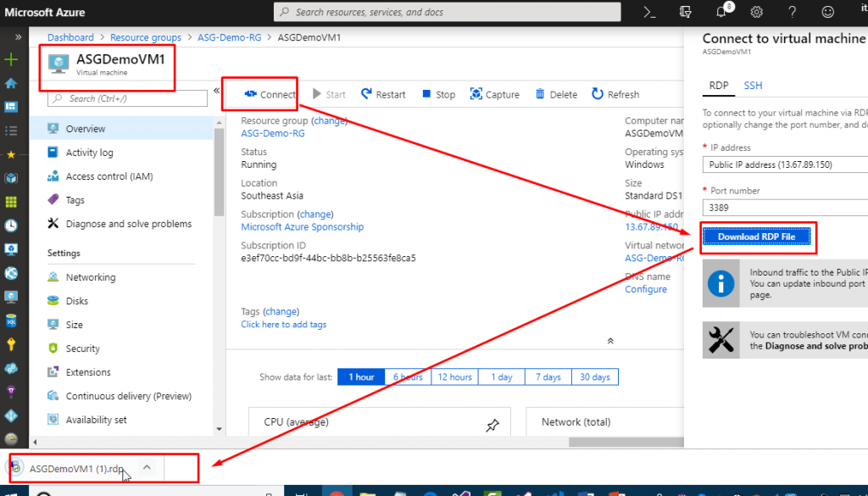Select the 30 days time range
This screenshot has width=868, height=496.
595,377
